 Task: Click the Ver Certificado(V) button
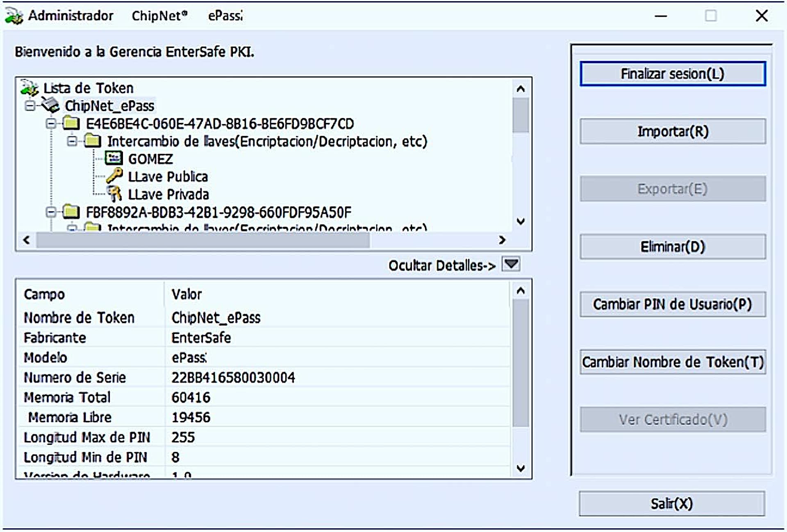(x=673, y=420)
